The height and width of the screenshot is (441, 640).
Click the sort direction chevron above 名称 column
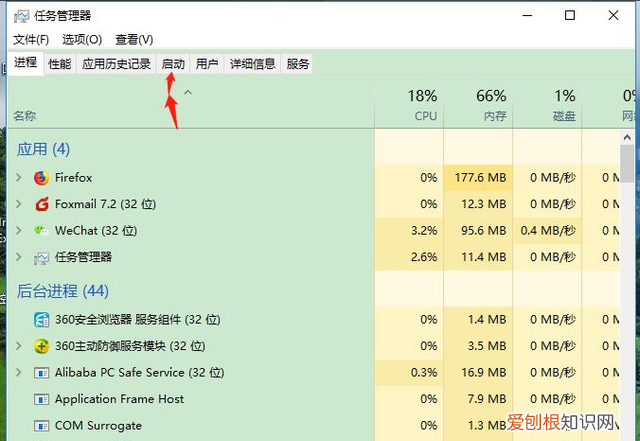[188, 93]
